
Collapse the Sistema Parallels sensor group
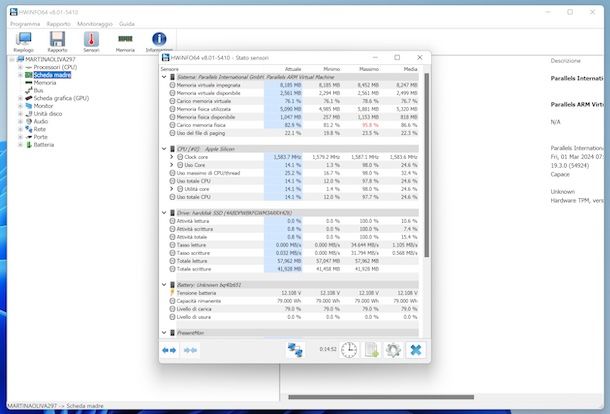(164, 77)
